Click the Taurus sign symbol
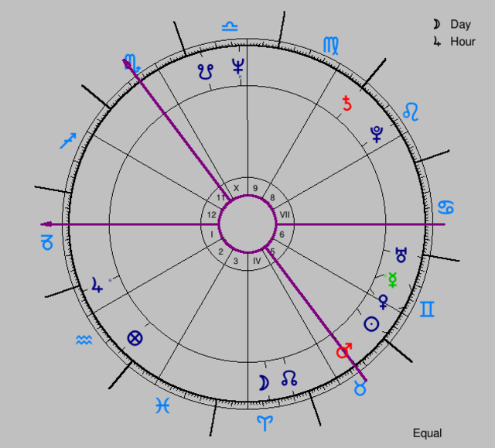This screenshot has width=495, height=448. (360, 388)
